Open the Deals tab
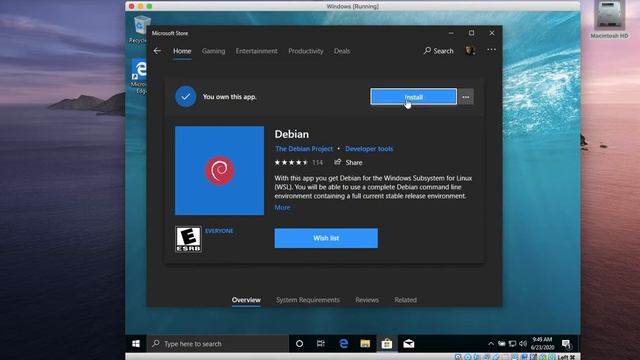The image size is (640, 360). 342,51
